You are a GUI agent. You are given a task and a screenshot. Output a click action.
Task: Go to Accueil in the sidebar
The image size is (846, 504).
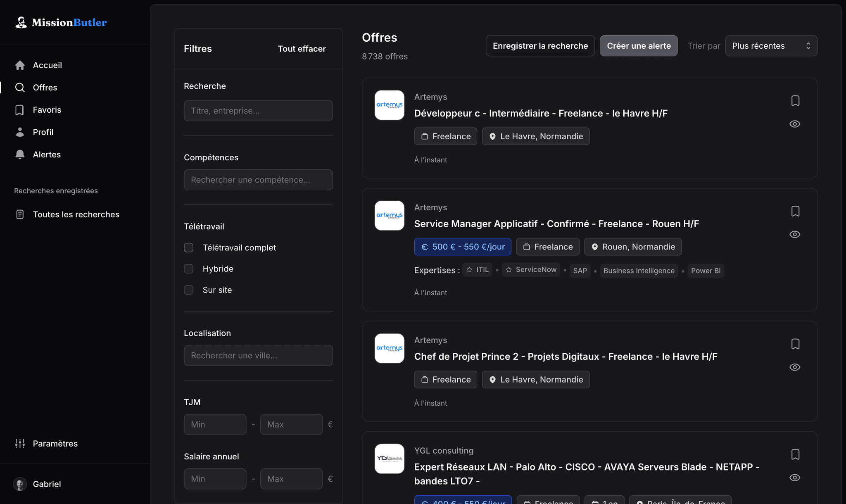[x=48, y=65]
